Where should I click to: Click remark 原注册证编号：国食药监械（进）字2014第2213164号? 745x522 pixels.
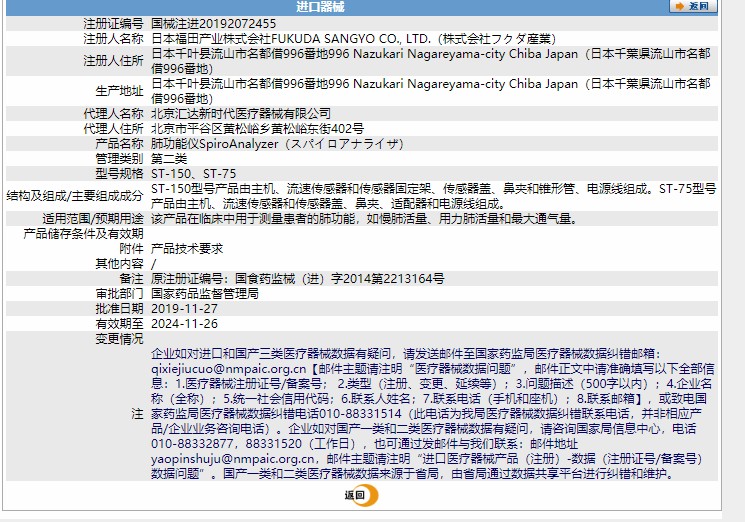pyautogui.click(x=297, y=279)
